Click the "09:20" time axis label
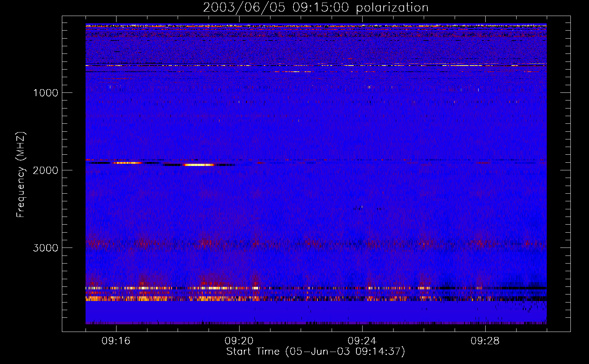This screenshot has height=364, width=589. 239,341
